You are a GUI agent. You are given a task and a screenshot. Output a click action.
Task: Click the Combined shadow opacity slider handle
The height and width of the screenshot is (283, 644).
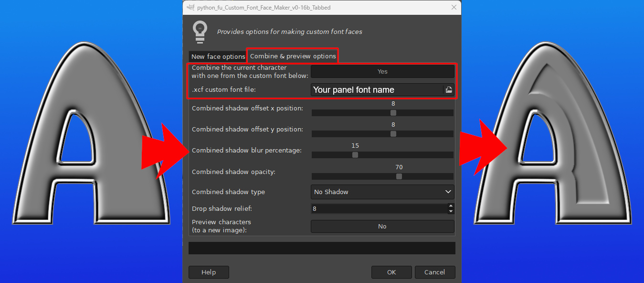click(x=399, y=176)
